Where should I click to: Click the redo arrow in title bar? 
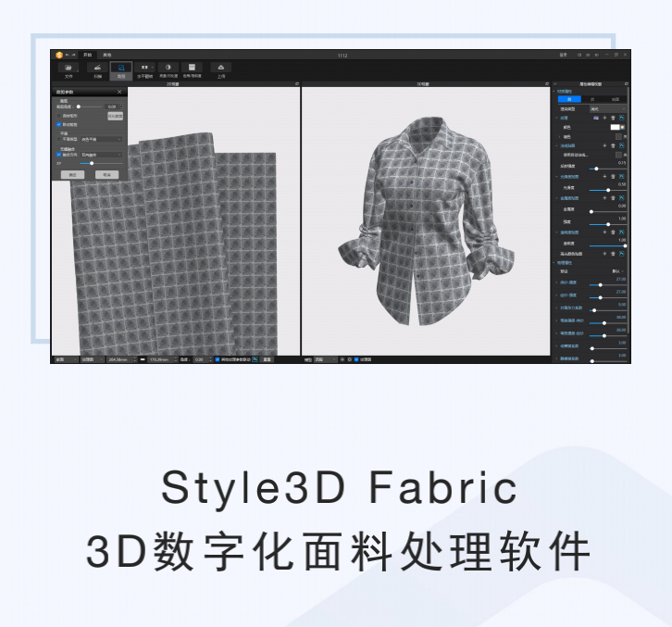[x=74, y=55]
